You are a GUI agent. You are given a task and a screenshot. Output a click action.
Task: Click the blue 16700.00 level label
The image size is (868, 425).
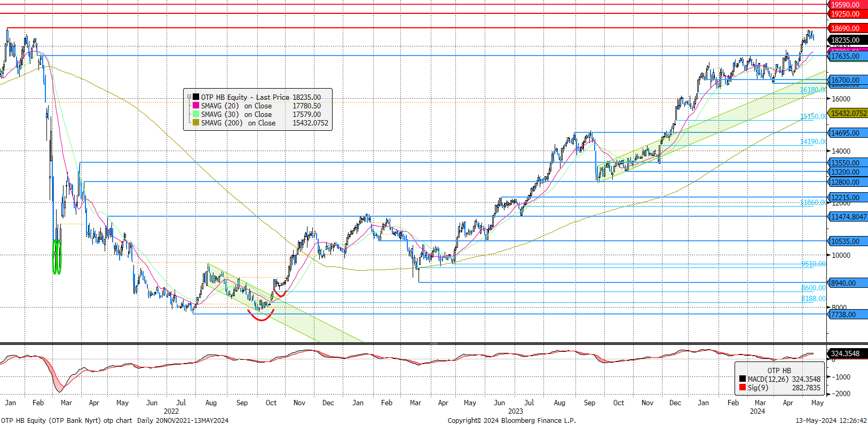click(x=848, y=80)
